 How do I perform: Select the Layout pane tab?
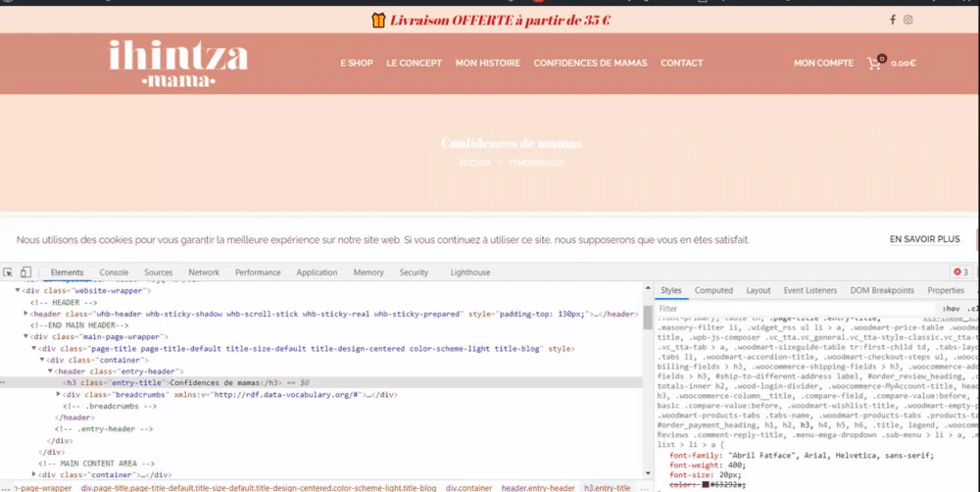759,291
